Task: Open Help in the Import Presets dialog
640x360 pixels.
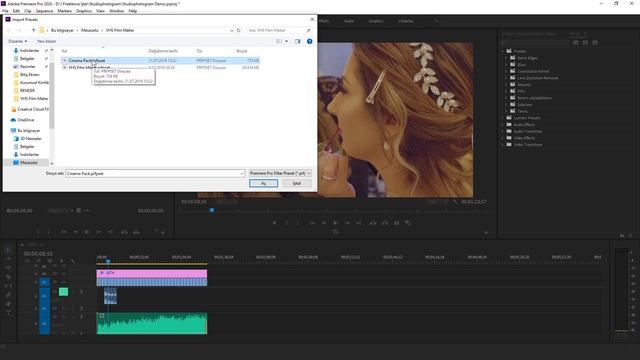Action: 309,41
